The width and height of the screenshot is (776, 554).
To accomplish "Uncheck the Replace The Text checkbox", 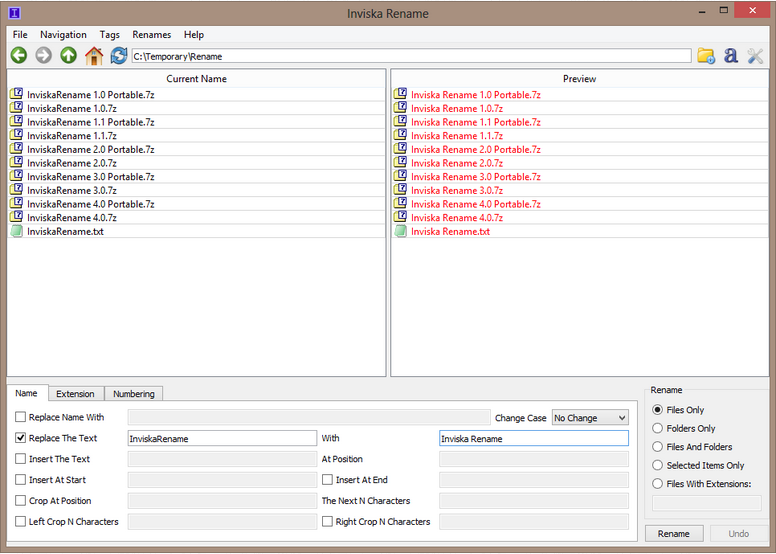I will (x=20, y=438).
